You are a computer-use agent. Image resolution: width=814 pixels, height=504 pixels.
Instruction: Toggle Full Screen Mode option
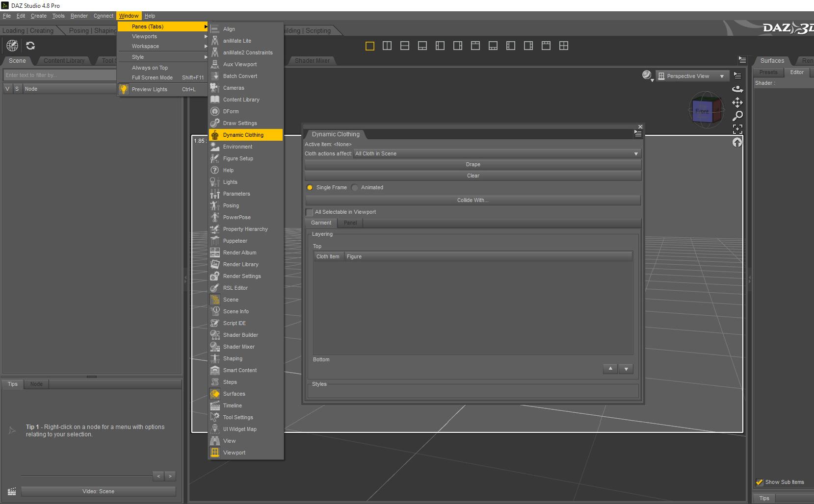(162, 77)
